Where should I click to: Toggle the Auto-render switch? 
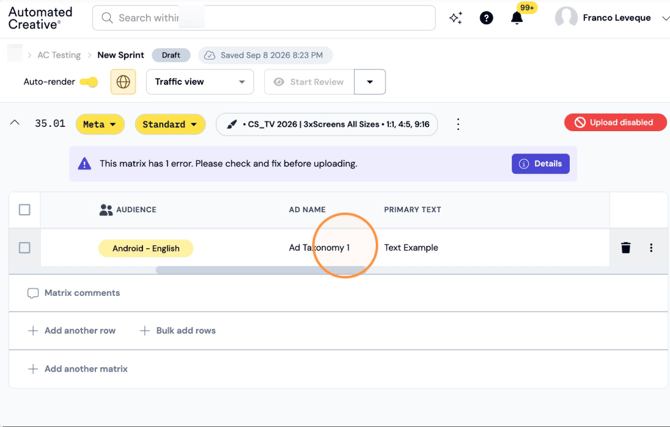(89, 82)
